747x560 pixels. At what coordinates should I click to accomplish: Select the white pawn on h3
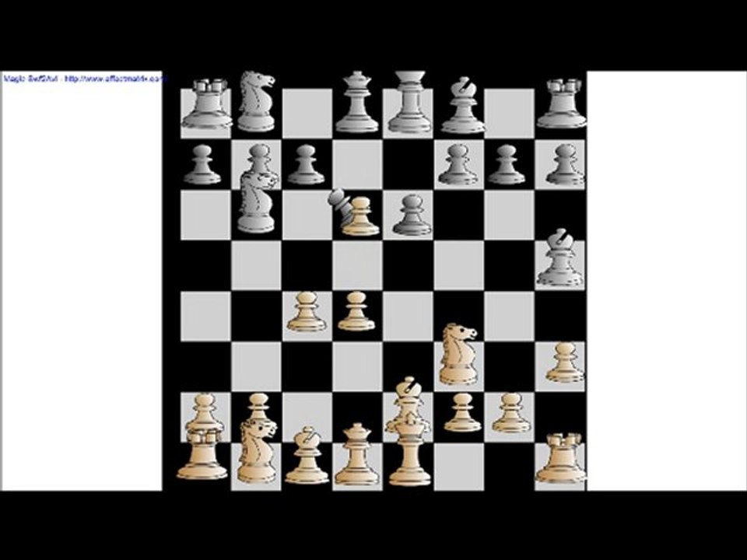565,362
